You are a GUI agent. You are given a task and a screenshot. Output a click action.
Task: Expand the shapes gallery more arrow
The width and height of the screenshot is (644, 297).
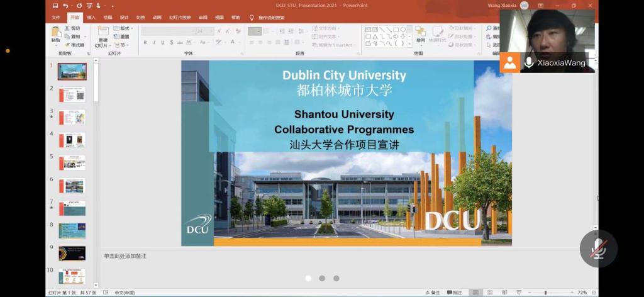pyautogui.click(x=409, y=45)
